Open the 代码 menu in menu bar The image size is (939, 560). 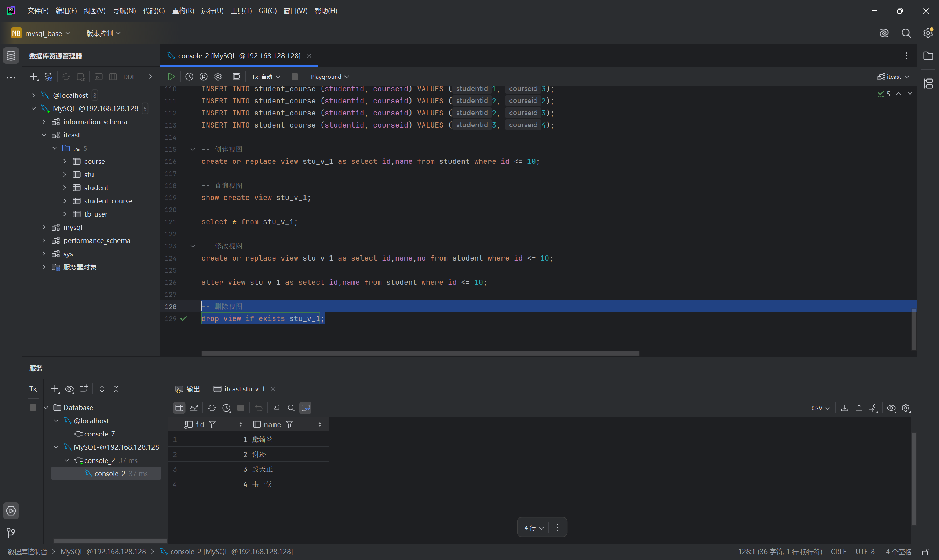coord(154,11)
